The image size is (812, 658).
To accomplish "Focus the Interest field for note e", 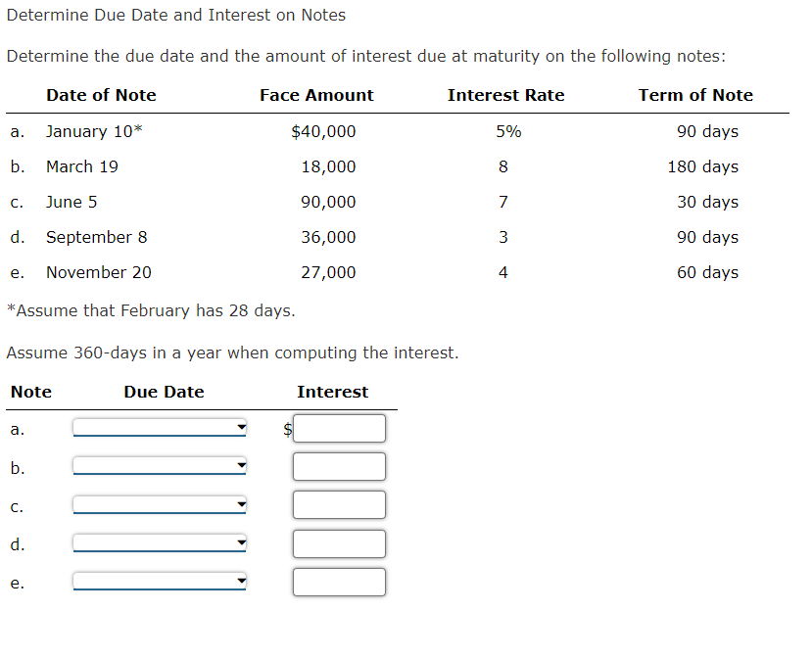I will click(x=339, y=583).
